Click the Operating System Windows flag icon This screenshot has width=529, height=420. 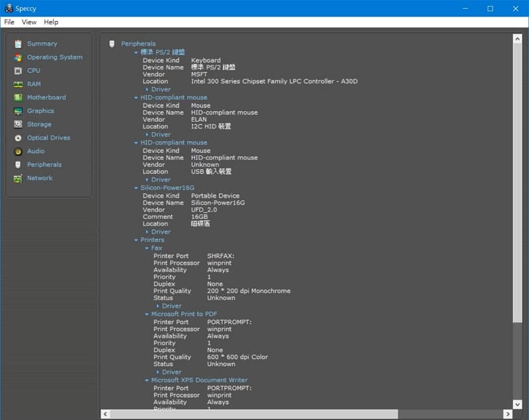tap(18, 58)
